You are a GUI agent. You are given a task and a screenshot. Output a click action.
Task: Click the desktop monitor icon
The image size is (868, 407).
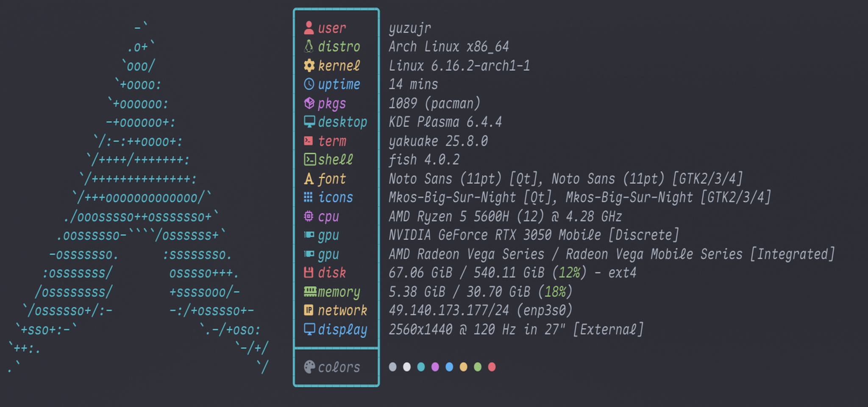click(309, 122)
